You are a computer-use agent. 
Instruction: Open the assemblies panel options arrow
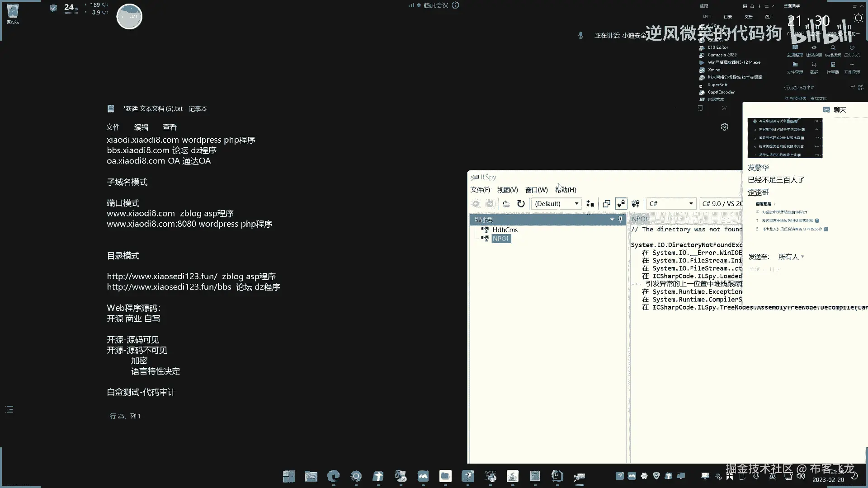tap(612, 219)
